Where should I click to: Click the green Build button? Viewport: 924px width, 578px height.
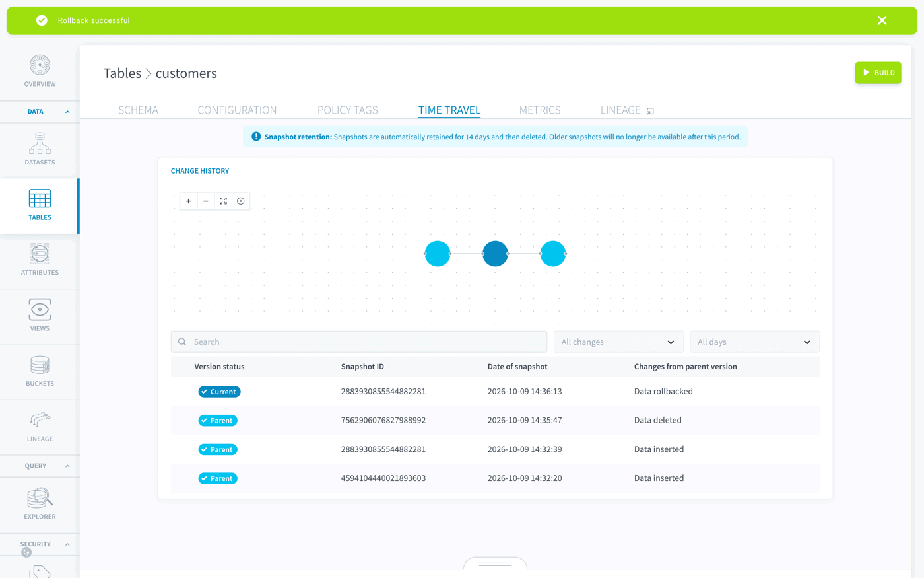[878, 73]
